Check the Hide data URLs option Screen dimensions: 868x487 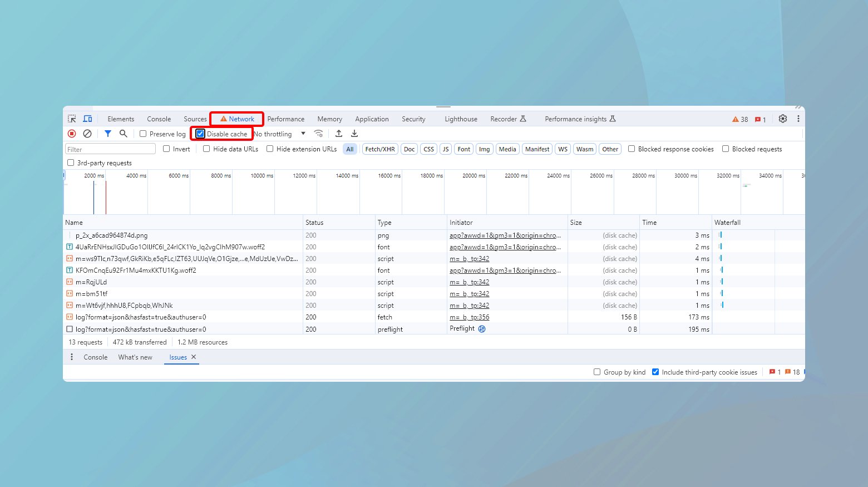(206, 149)
